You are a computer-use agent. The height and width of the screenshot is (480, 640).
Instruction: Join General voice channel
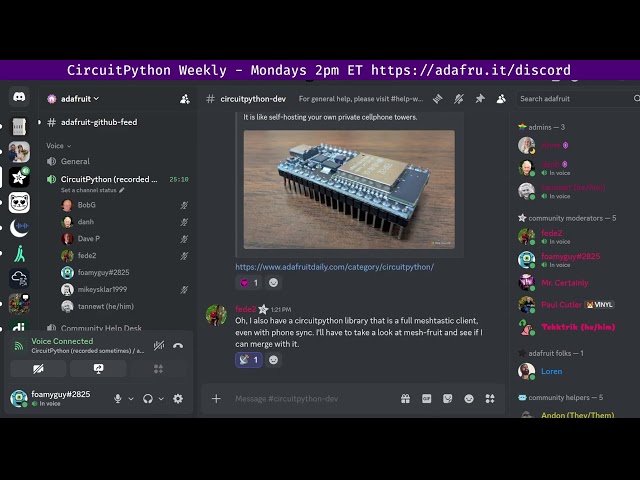[75, 161]
